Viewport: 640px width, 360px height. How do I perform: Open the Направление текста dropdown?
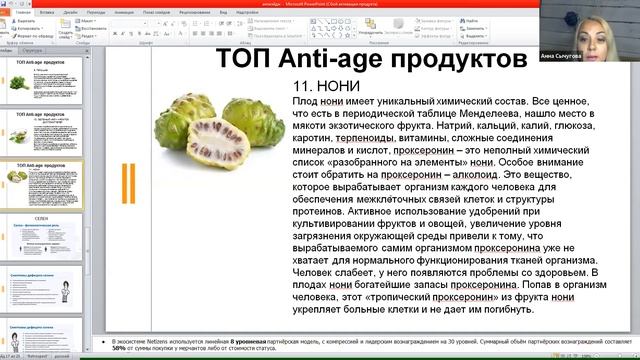click(271, 21)
